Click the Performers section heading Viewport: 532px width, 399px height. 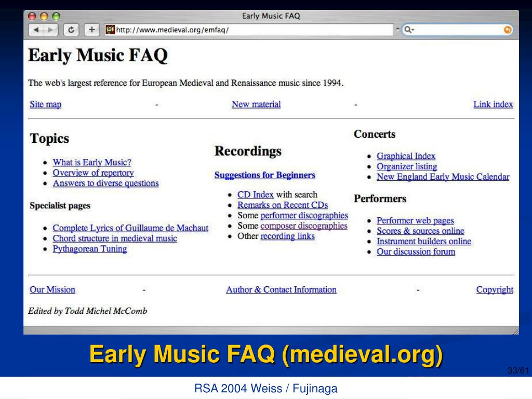(x=380, y=198)
